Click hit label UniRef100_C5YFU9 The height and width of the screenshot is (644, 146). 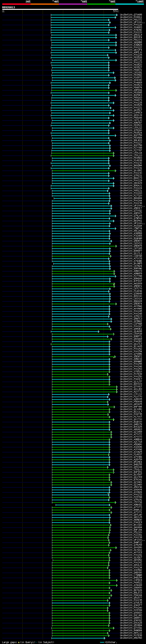[x=131, y=334]
